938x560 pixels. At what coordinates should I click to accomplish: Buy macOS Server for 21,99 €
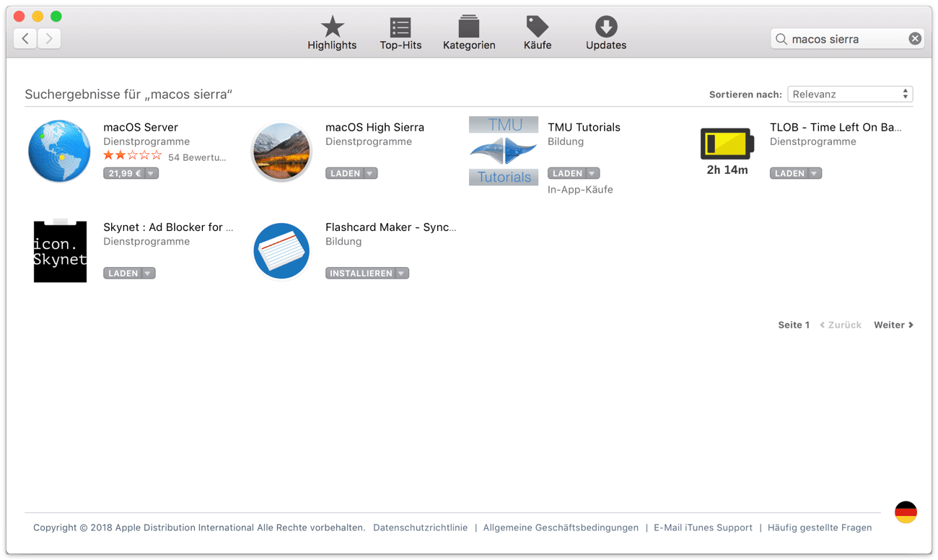point(125,173)
